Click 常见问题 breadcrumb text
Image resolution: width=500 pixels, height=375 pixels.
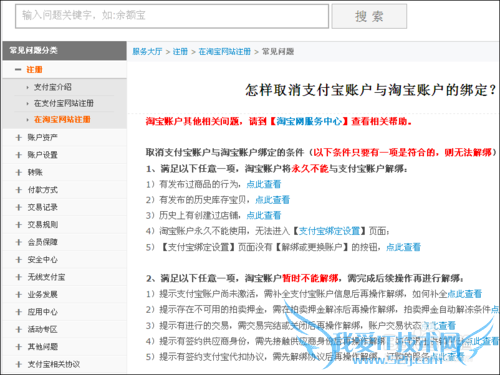click(278, 52)
